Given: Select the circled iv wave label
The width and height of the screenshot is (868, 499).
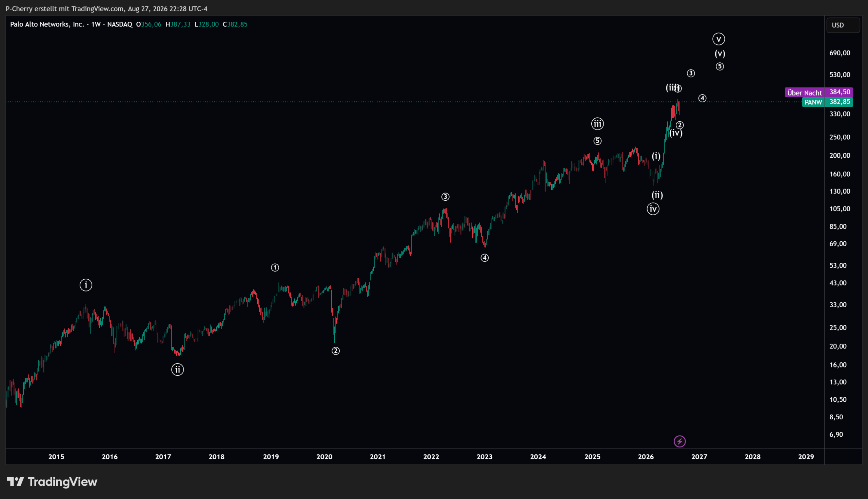Looking at the screenshot, I should (653, 209).
